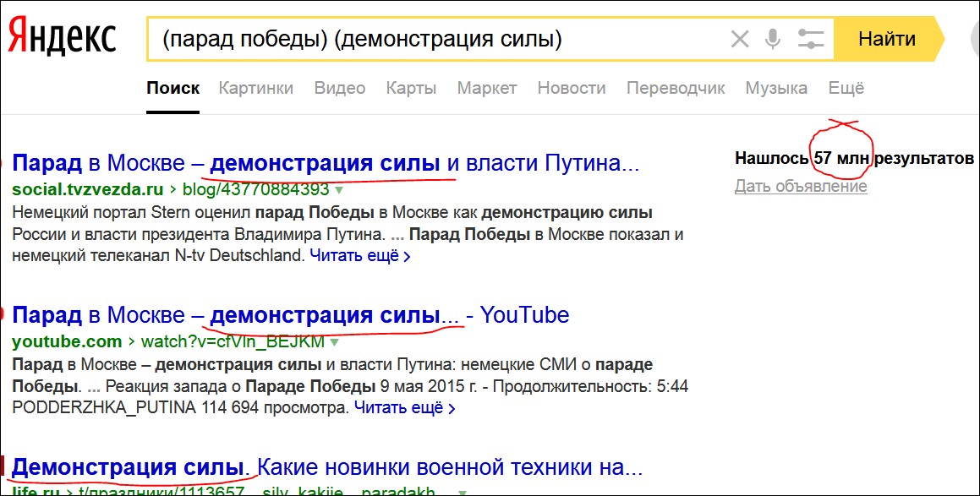Image resolution: width=980 pixels, height=496 pixels.
Task: Click 'Читать ещё' under YouTube result
Action: click(404, 408)
